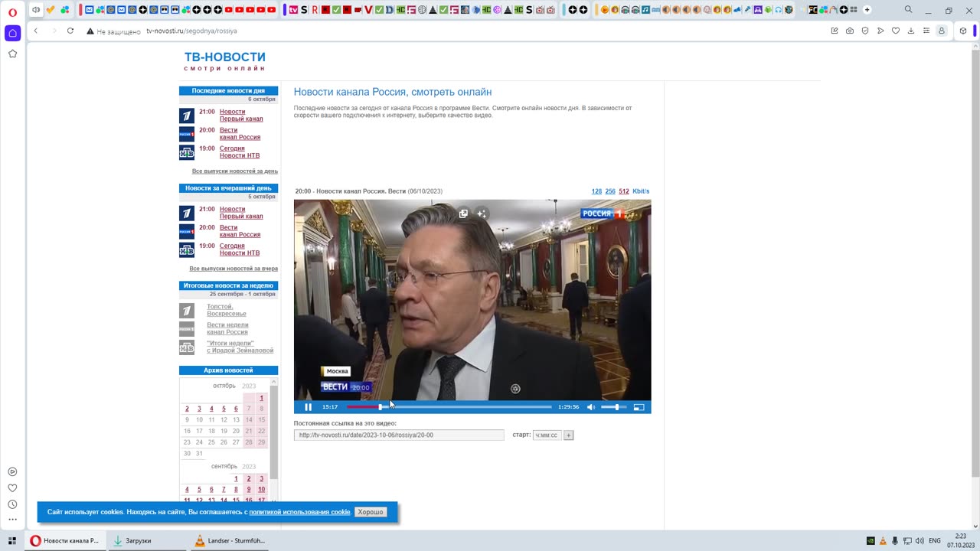
Task: Accept cookies with Хорошо button
Action: (371, 512)
